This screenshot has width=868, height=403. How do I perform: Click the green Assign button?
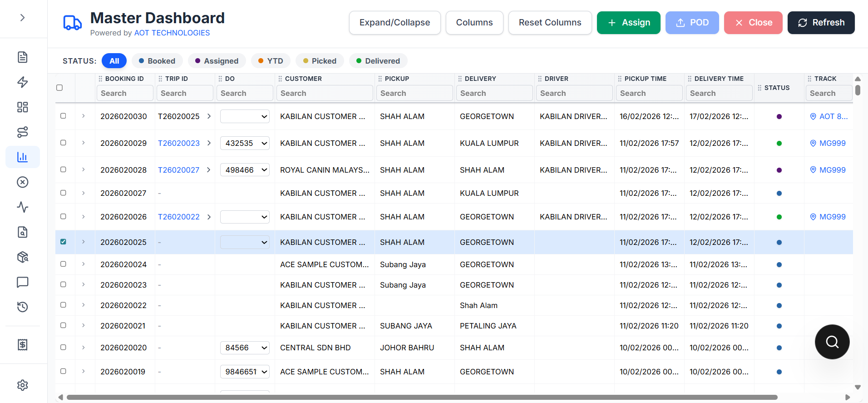[629, 23]
